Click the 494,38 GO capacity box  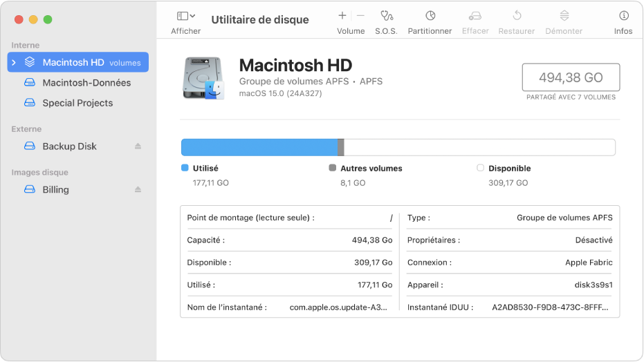click(x=571, y=77)
